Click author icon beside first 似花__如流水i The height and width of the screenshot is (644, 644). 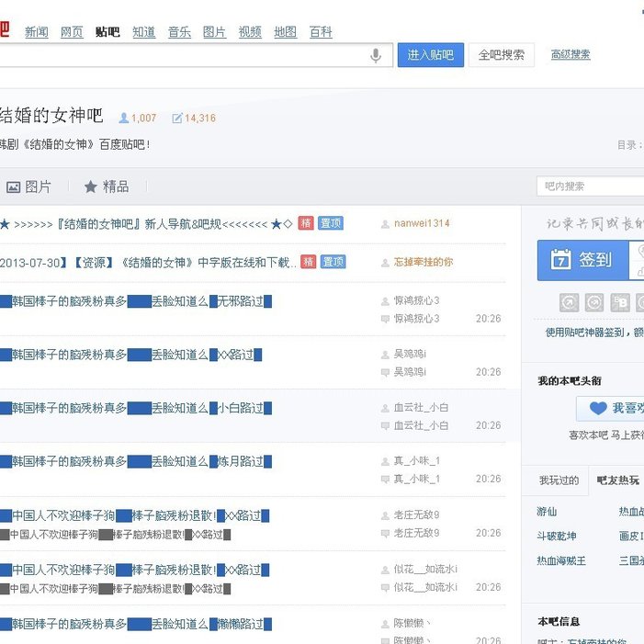(x=385, y=571)
